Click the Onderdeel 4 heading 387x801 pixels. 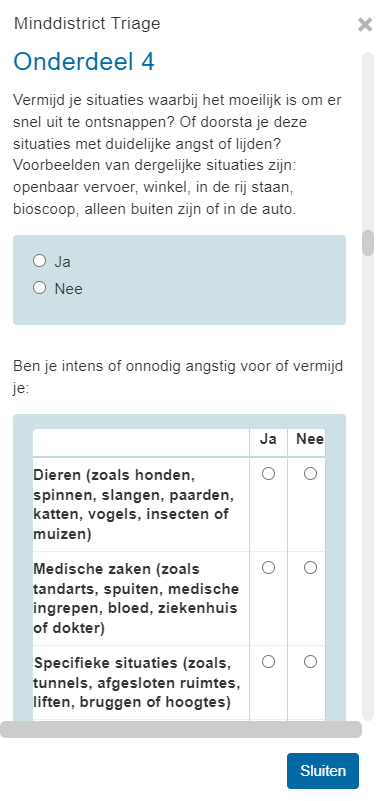click(84, 62)
